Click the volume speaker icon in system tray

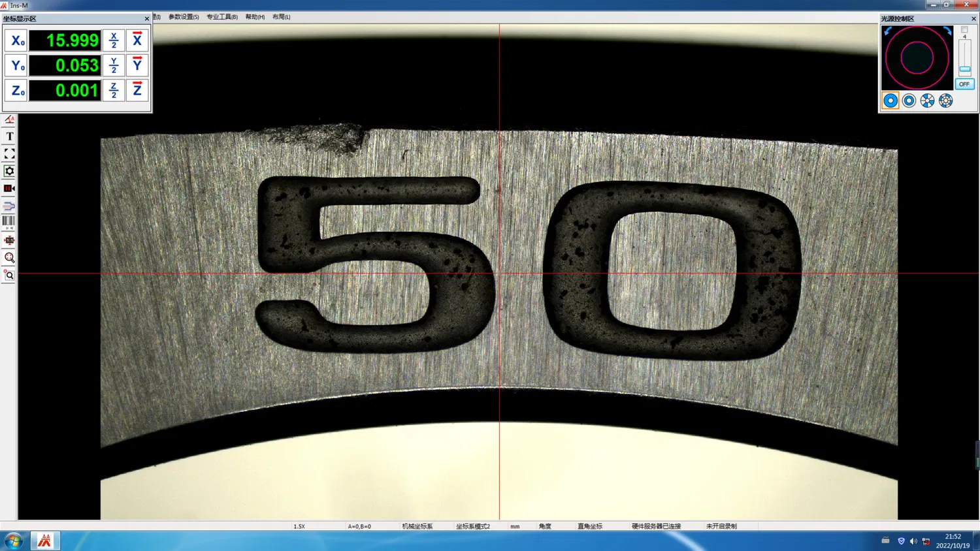point(913,541)
